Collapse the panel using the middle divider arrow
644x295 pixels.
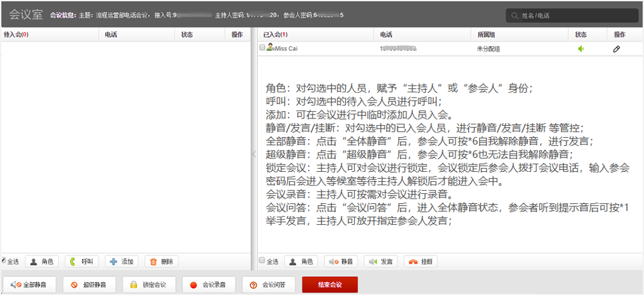[x=253, y=155]
